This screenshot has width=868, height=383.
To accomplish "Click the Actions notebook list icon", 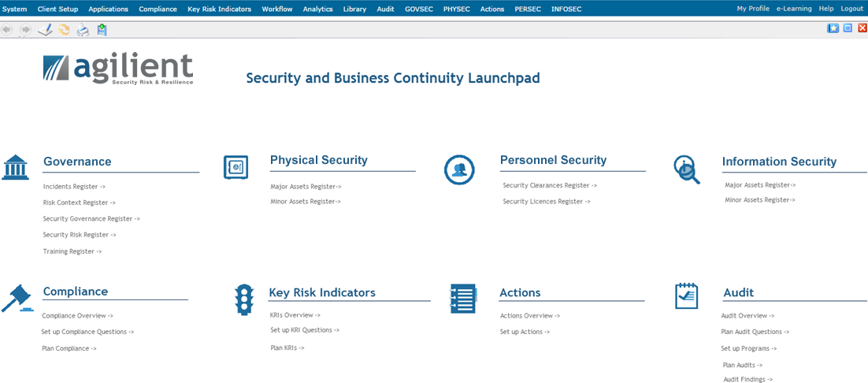I will 462,299.
